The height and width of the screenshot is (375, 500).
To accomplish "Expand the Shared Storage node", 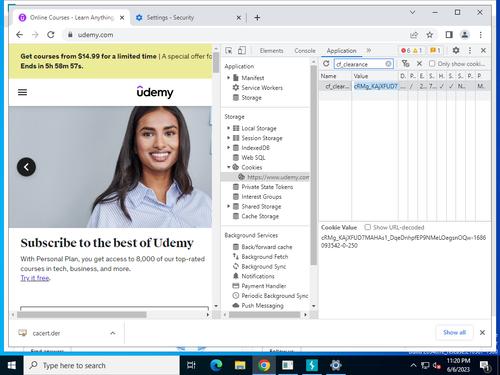I will 228,206.
